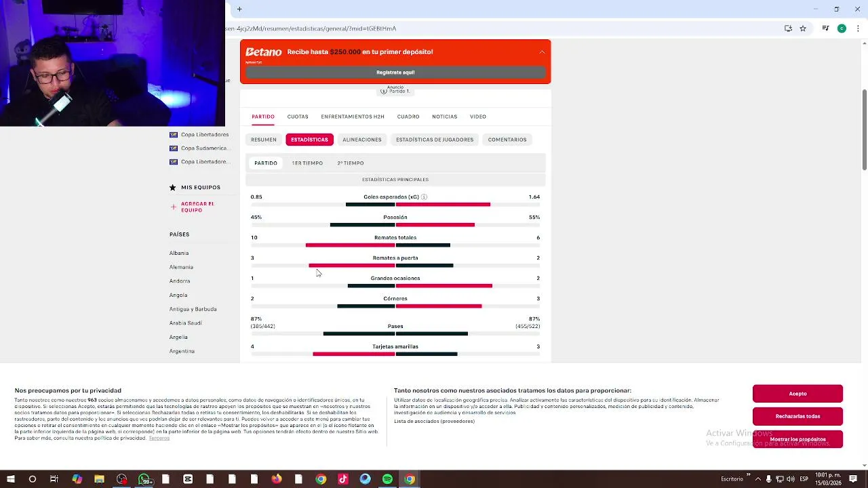The image size is (868, 488).
Task: Click Rechazarlas todas cookie button
Action: pos(797,416)
